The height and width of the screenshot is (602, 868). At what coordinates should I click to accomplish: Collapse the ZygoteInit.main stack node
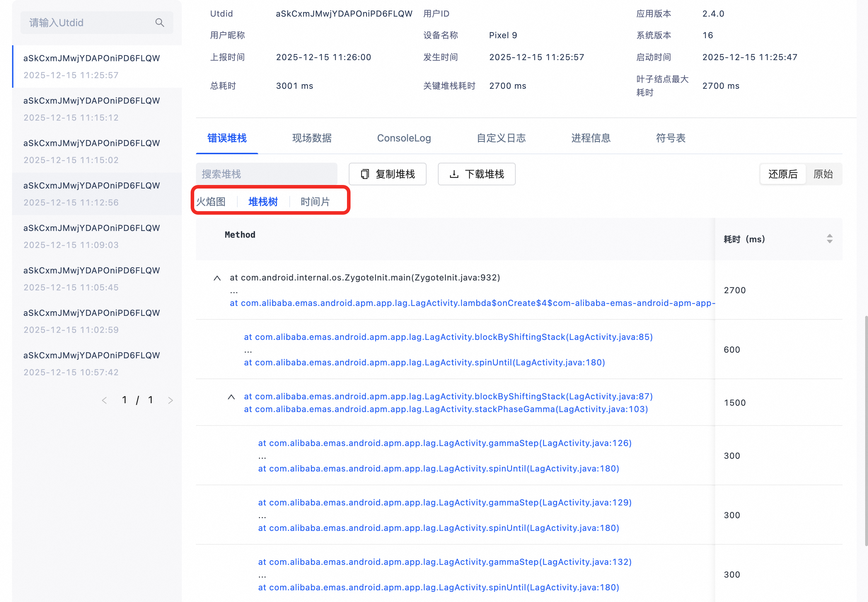coord(217,278)
